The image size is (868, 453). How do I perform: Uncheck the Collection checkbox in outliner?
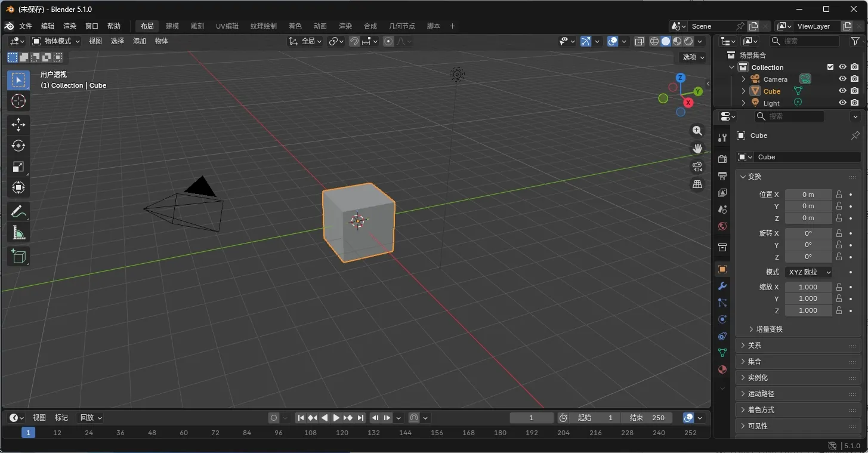tap(830, 67)
